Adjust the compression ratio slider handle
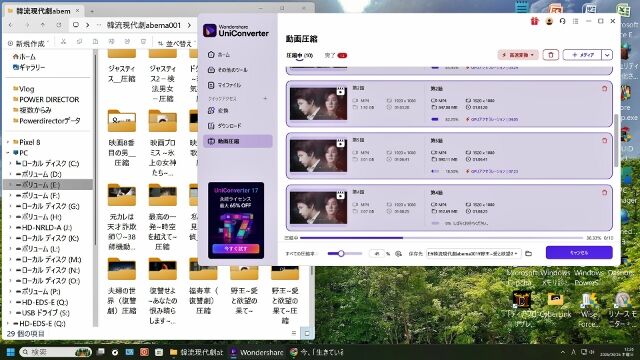 [341, 253]
